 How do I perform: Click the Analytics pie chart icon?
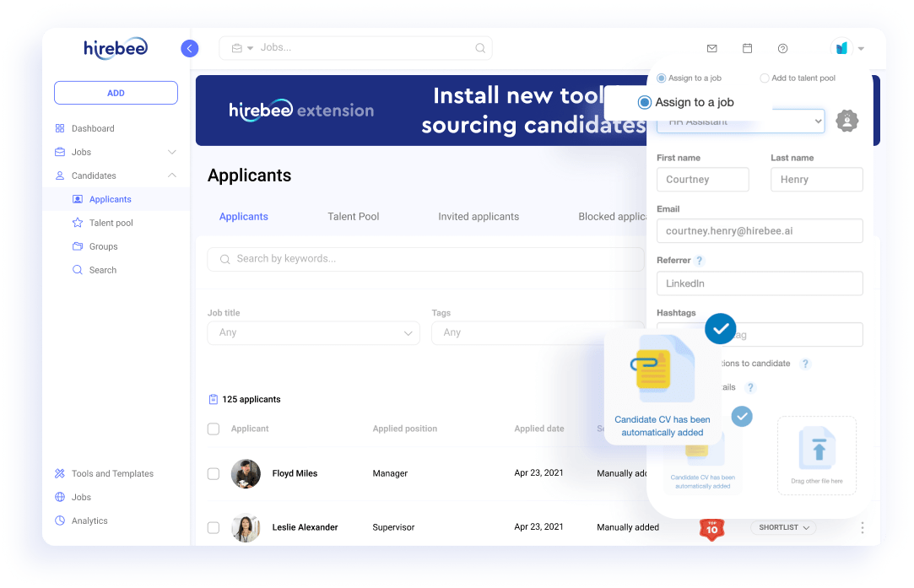(x=59, y=521)
